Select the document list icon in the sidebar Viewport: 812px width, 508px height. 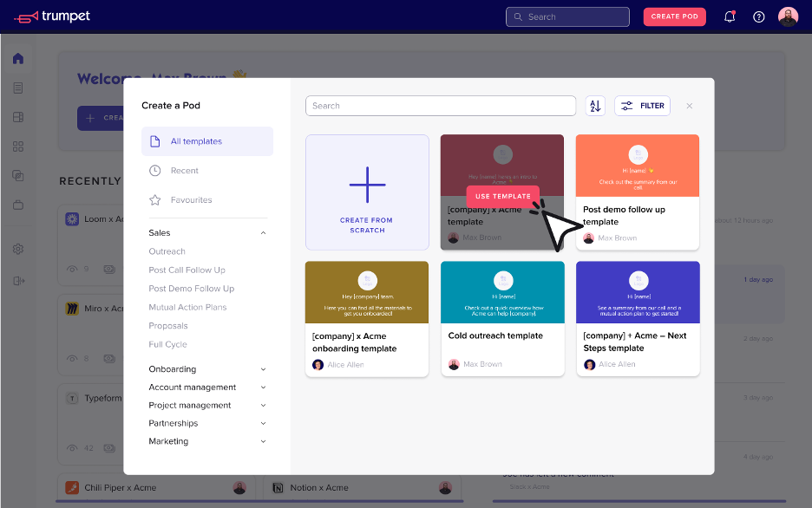click(17, 87)
